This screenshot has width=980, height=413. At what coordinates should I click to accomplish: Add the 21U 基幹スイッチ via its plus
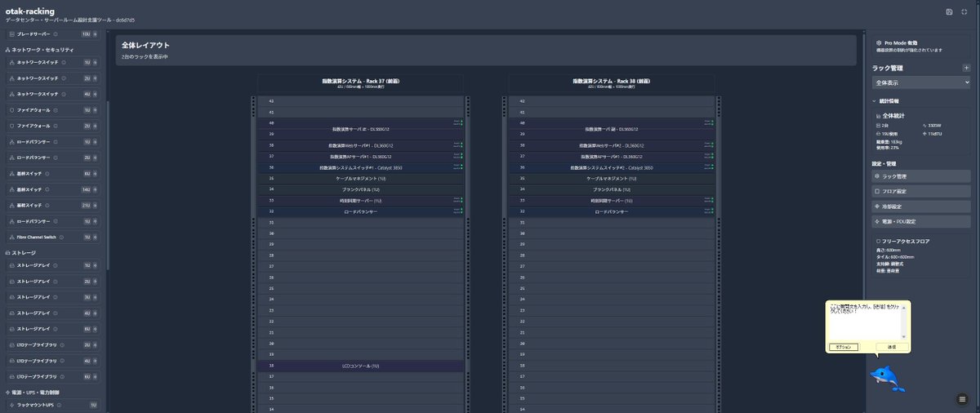(96, 206)
